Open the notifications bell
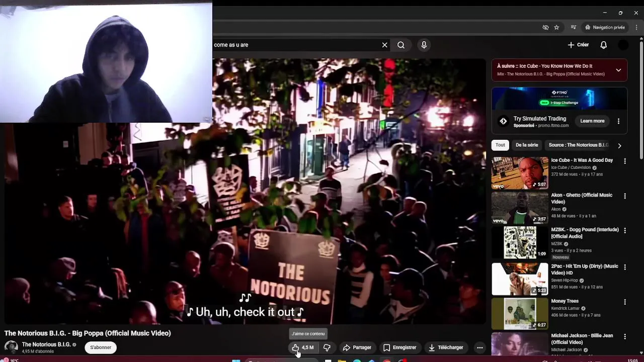The image size is (644, 362). pyautogui.click(x=604, y=45)
